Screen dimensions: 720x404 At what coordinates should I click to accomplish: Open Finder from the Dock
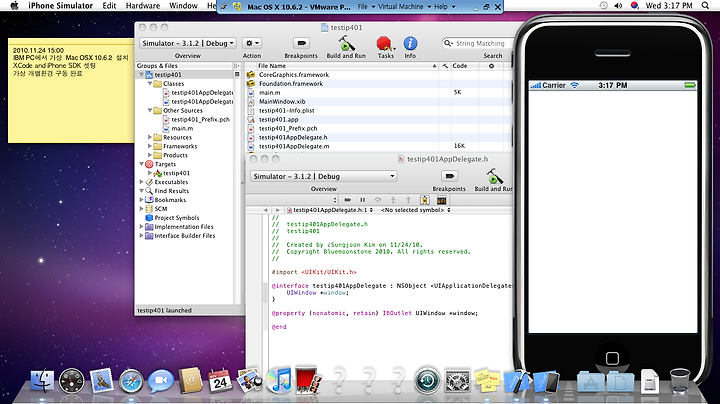(43, 381)
